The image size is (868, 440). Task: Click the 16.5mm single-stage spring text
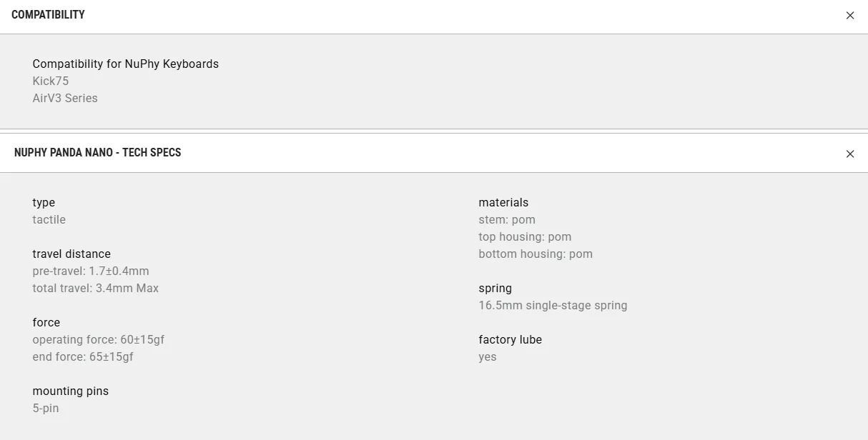click(x=553, y=305)
